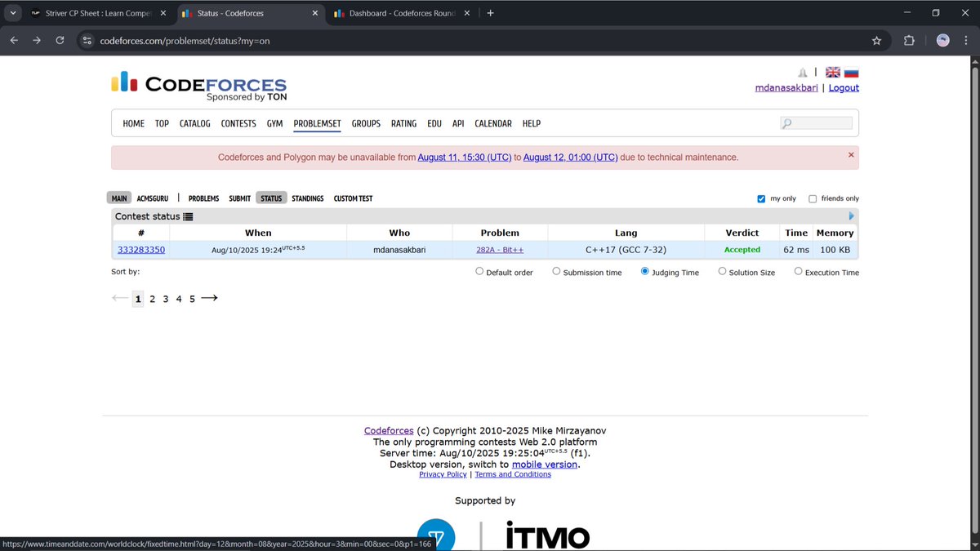Click the Logout link
The height and width of the screenshot is (551, 980).
[x=844, y=88]
